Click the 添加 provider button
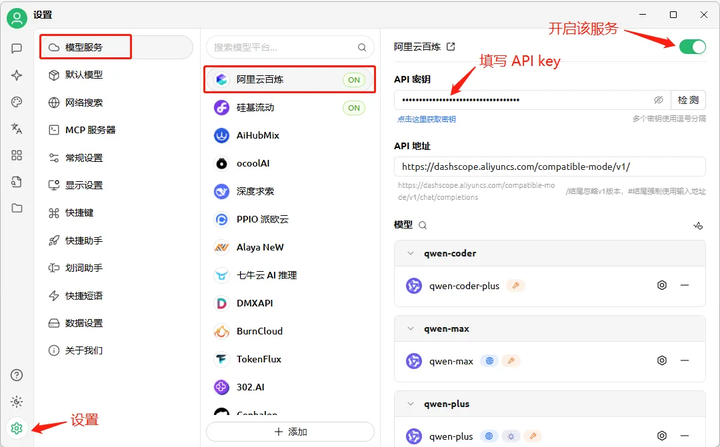The image size is (720, 447). point(290,432)
